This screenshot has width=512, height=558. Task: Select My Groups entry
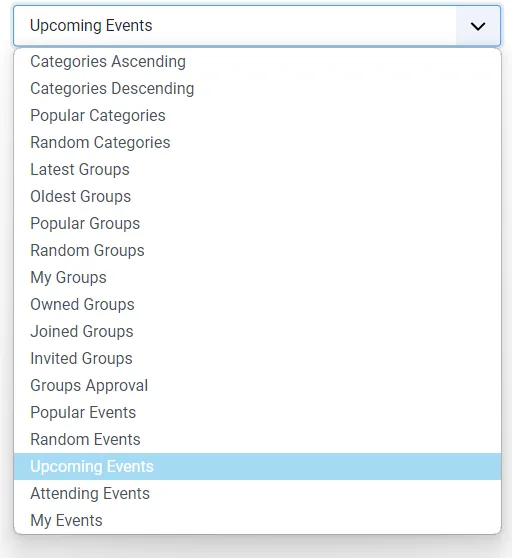pyautogui.click(x=257, y=278)
